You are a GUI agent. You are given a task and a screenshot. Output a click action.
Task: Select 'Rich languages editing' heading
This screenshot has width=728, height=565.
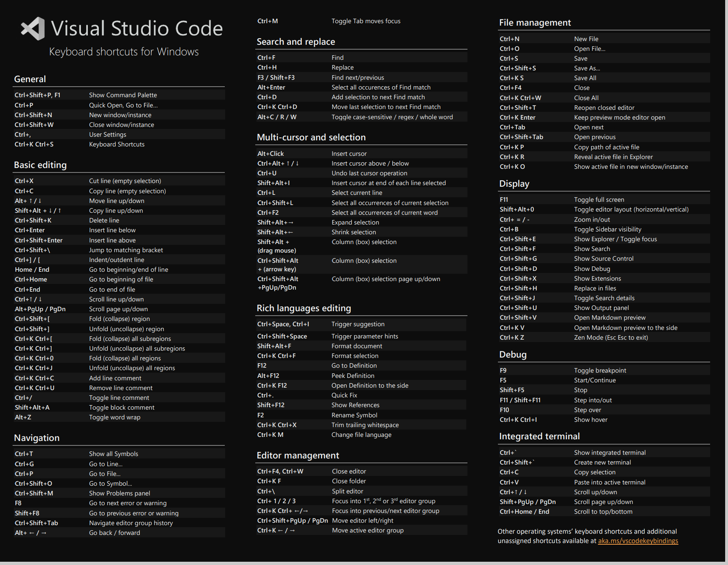pos(304,308)
